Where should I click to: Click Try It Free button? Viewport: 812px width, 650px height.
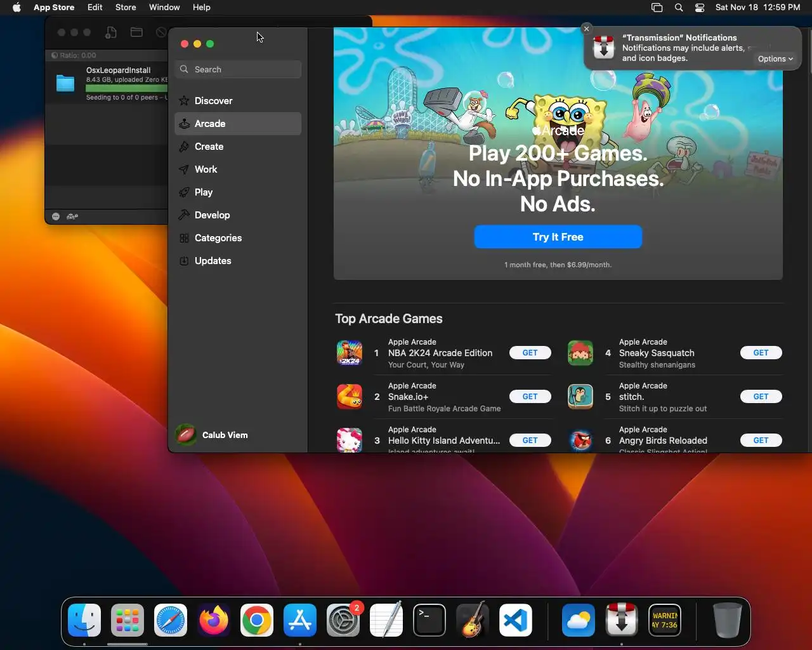(x=558, y=237)
